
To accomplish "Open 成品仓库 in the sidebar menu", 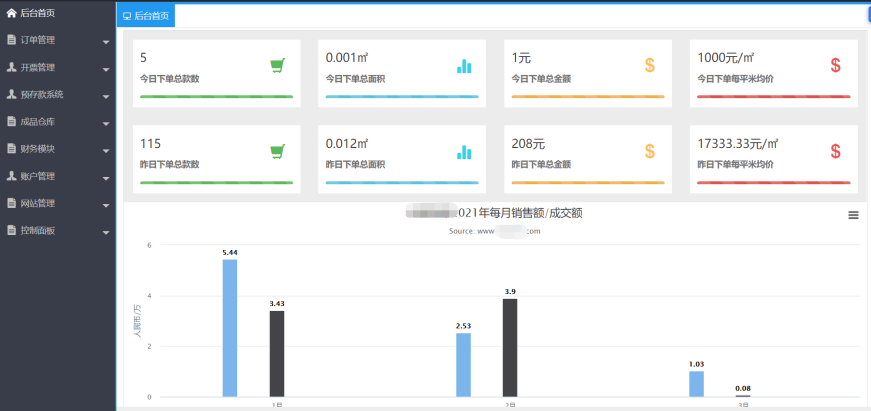I will pyautogui.click(x=38, y=122).
